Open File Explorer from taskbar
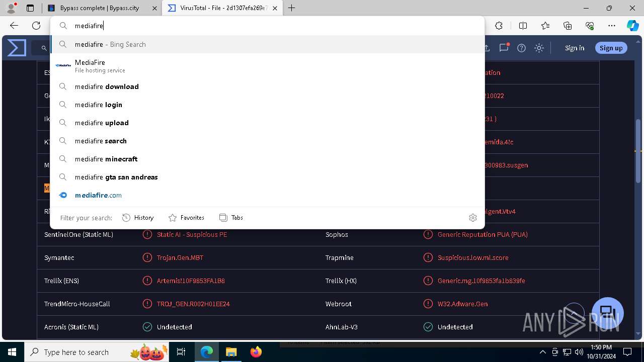This screenshot has height=362, width=644. pos(231,352)
